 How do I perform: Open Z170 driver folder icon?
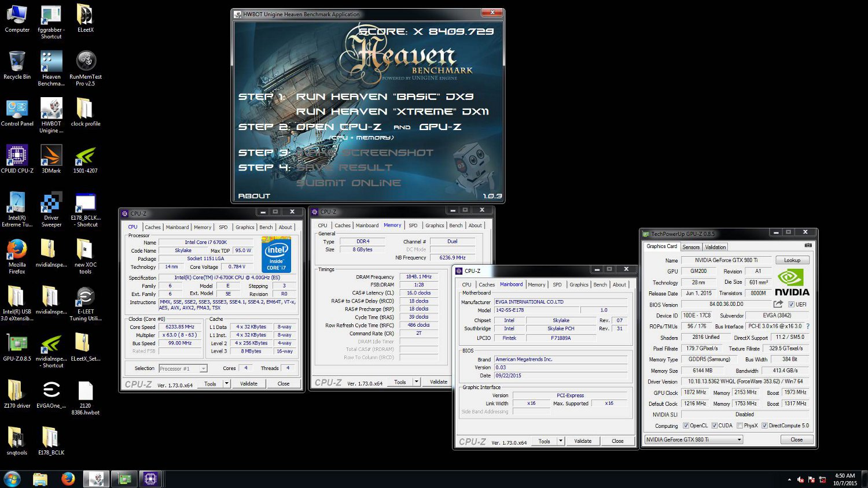pyautogui.click(x=17, y=394)
